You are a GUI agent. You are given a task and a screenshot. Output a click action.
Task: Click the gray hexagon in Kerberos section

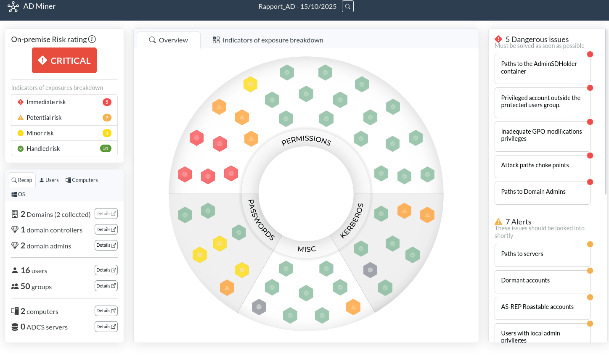(x=370, y=270)
